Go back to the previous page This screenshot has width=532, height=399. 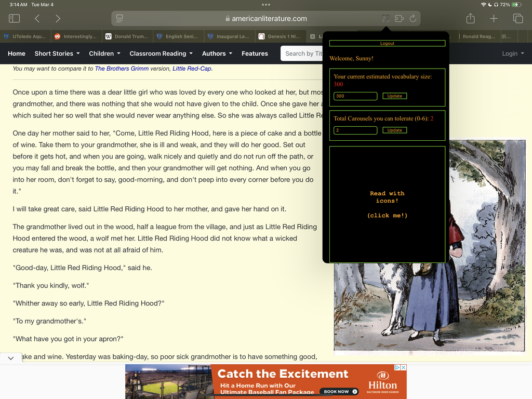37,18
